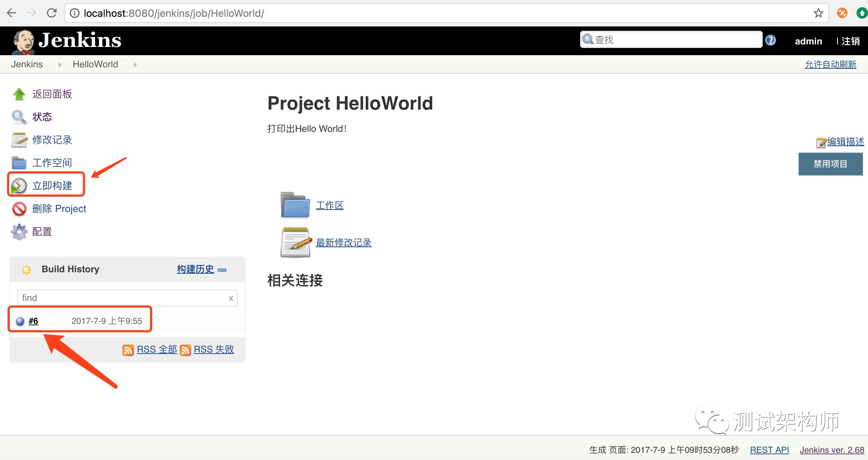Open build #6 link
Screen dimensions: 868x460
pyautogui.click(x=33, y=321)
